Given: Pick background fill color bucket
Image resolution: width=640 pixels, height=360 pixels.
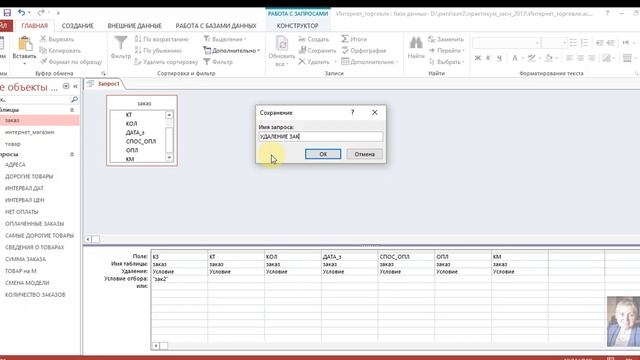Looking at the screenshot, I should click(549, 58).
